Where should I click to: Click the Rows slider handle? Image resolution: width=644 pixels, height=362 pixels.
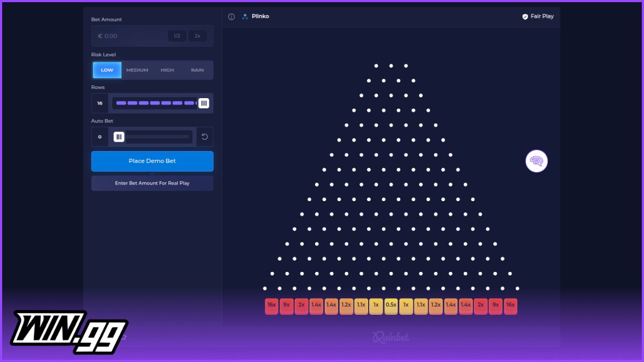pyautogui.click(x=204, y=103)
